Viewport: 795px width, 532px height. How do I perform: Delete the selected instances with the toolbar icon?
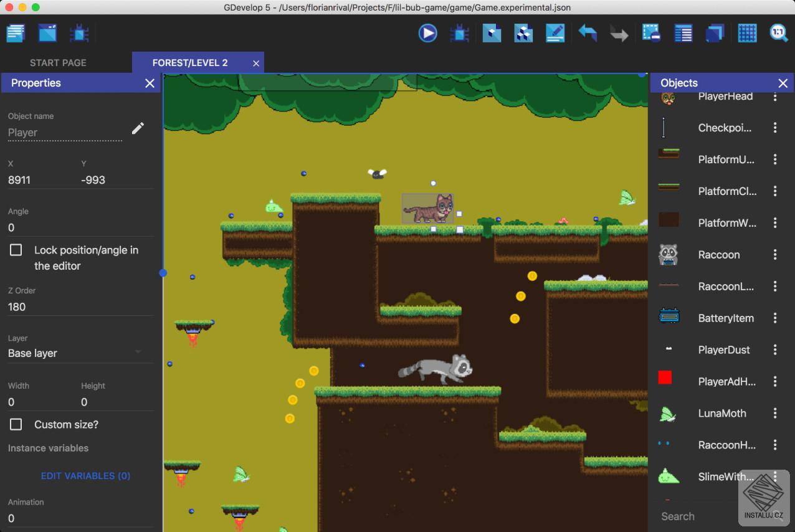(x=652, y=33)
